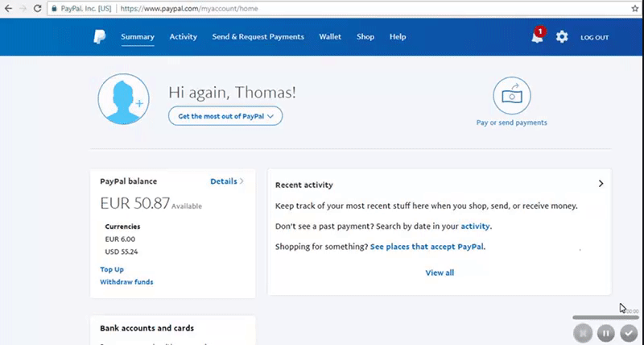Screen dimensions: 644x345
Task: Open See places that accept PayPal link
Action: point(427,247)
